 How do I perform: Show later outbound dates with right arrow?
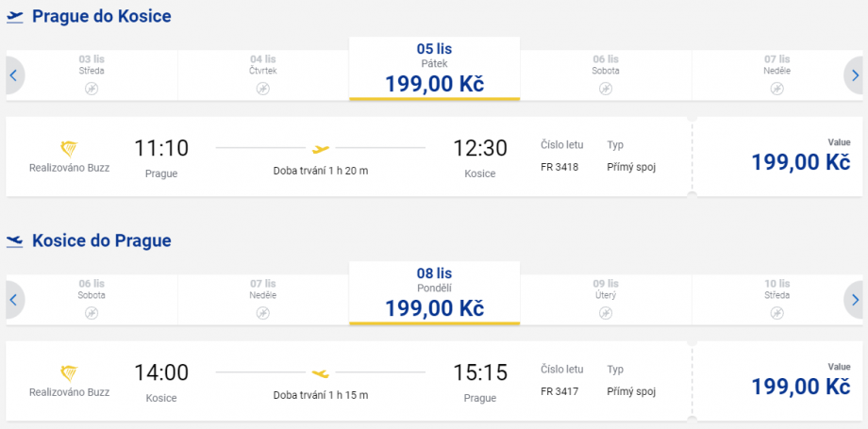point(855,75)
